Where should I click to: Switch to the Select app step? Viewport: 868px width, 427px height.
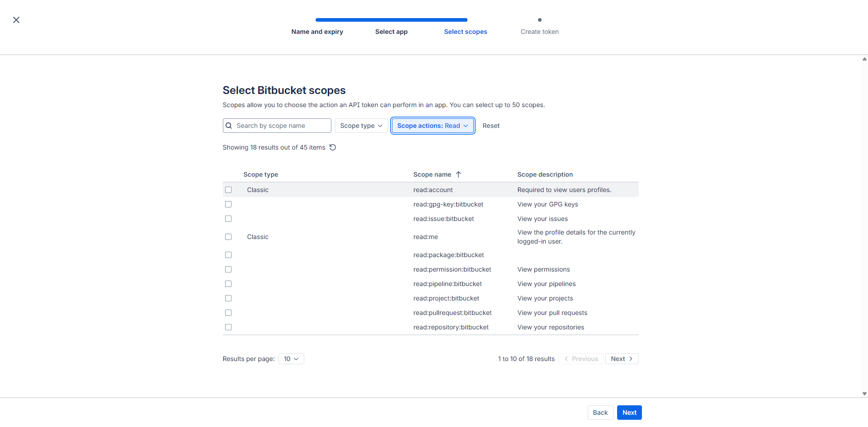coord(391,32)
